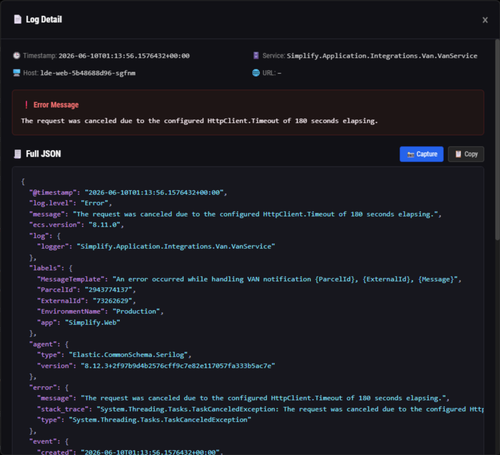
Task: Click the agent "type" Elastic.CommonSchema.Serilog line
Action: pos(114,355)
